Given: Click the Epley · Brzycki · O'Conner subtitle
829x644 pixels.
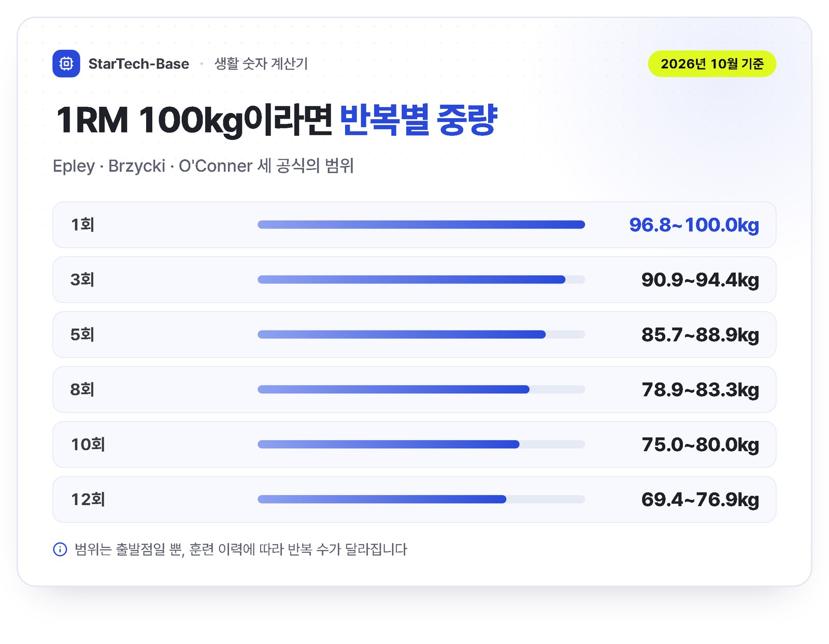Looking at the screenshot, I should tap(203, 166).
